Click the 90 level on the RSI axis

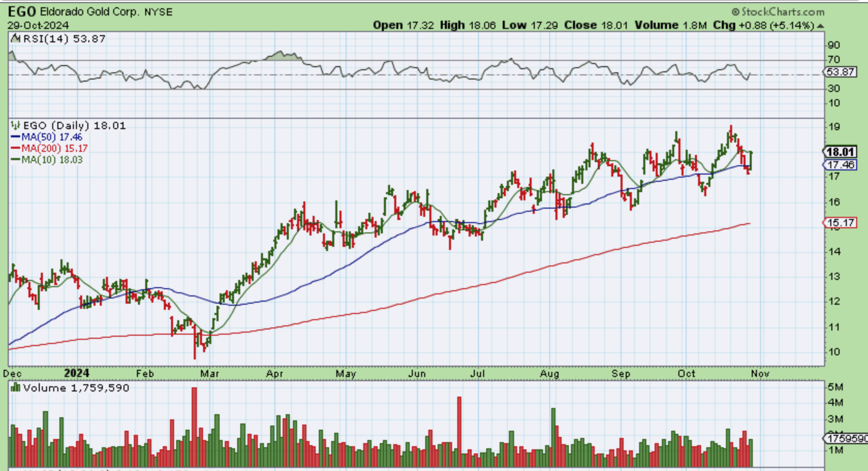pyautogui.click(x=834, y=45)
